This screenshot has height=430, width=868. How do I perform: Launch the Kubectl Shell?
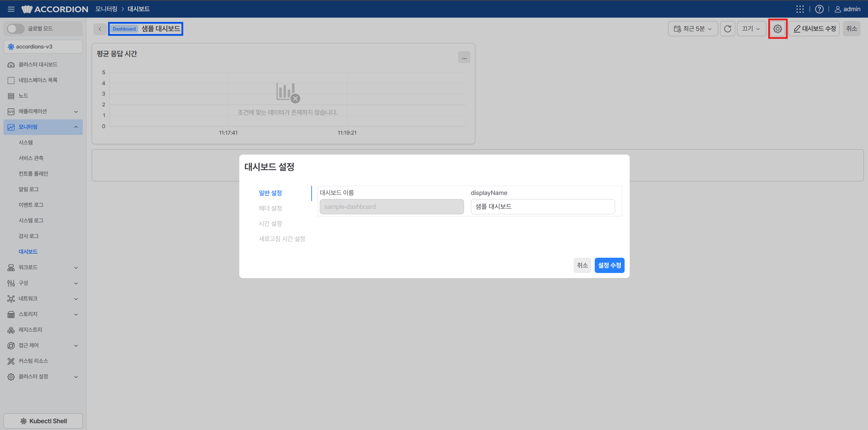tap(43, 421)
